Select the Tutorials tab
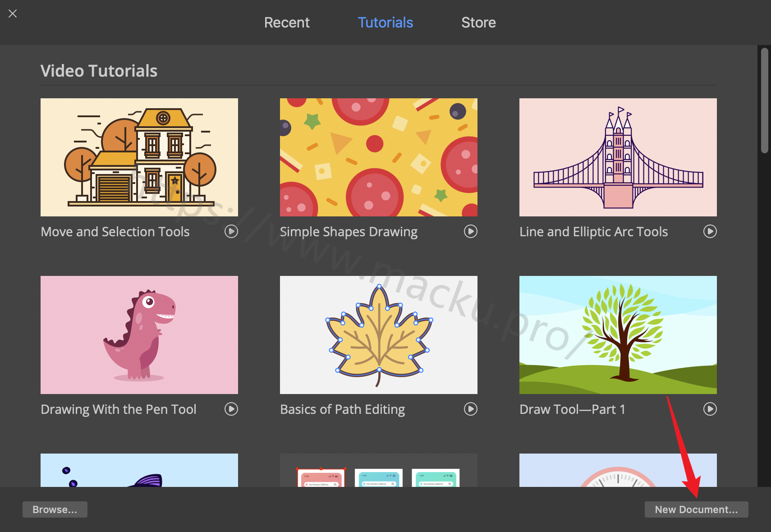This screenshot has height=532, width=771. (385, 23)
